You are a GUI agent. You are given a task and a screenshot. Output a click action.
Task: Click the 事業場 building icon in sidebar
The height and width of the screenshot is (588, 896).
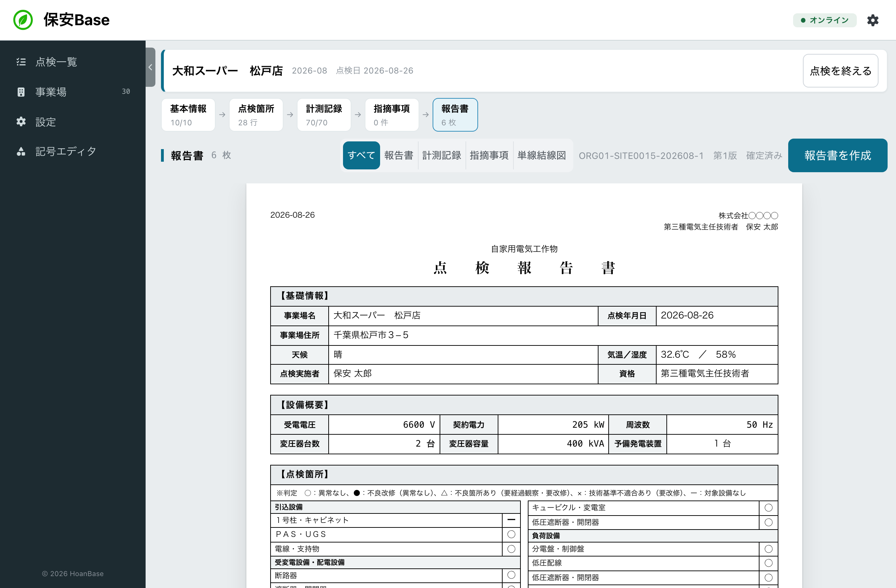click(21, 92)
